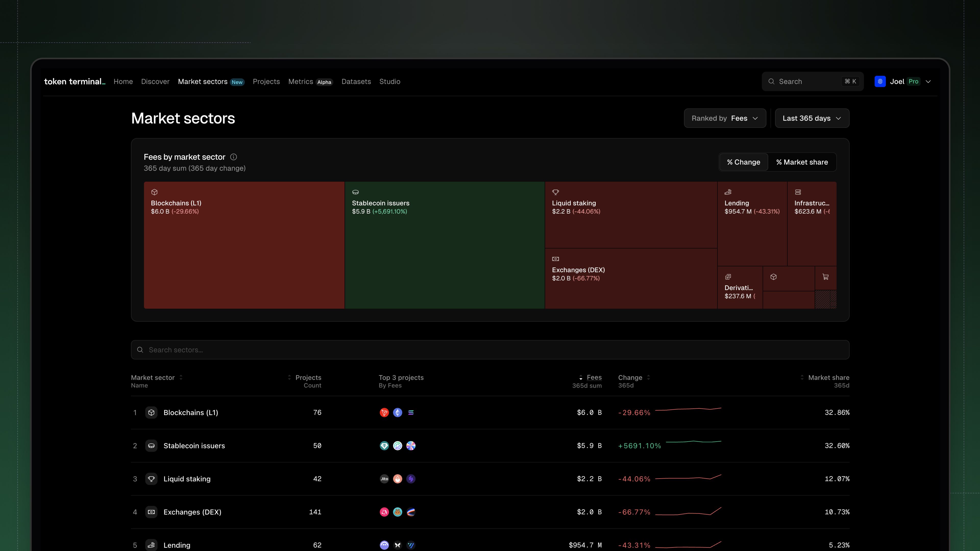The width and height of the screenshot is (980, 551).
Task: Click the +5691.10% change value
Action: point(640,446)
